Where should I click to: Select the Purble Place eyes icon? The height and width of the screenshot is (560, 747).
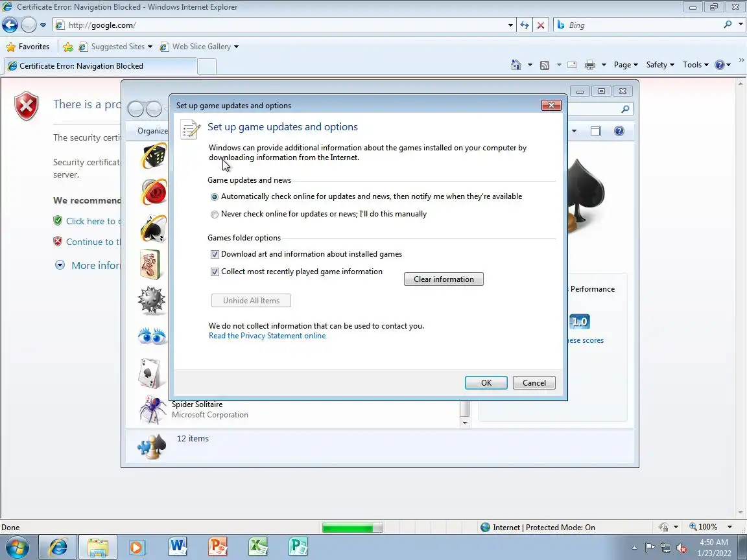[152, 336]
